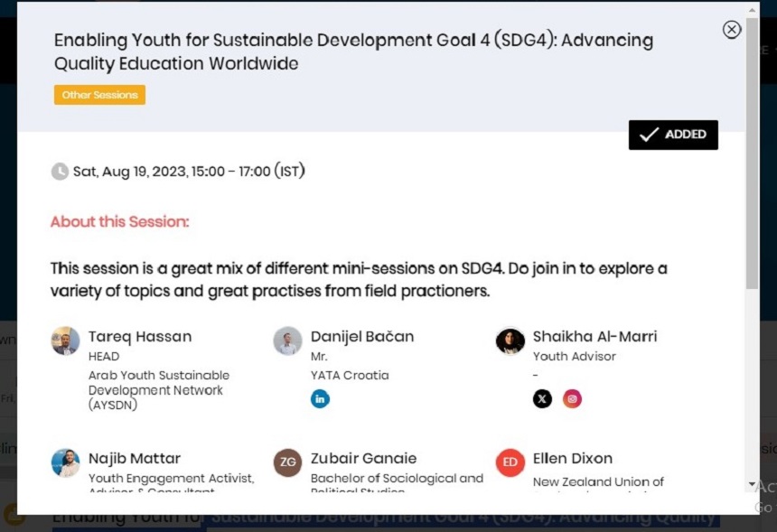Select the Other Sessions tag
Screen dimensions: 777x532
tap(99, 95)
